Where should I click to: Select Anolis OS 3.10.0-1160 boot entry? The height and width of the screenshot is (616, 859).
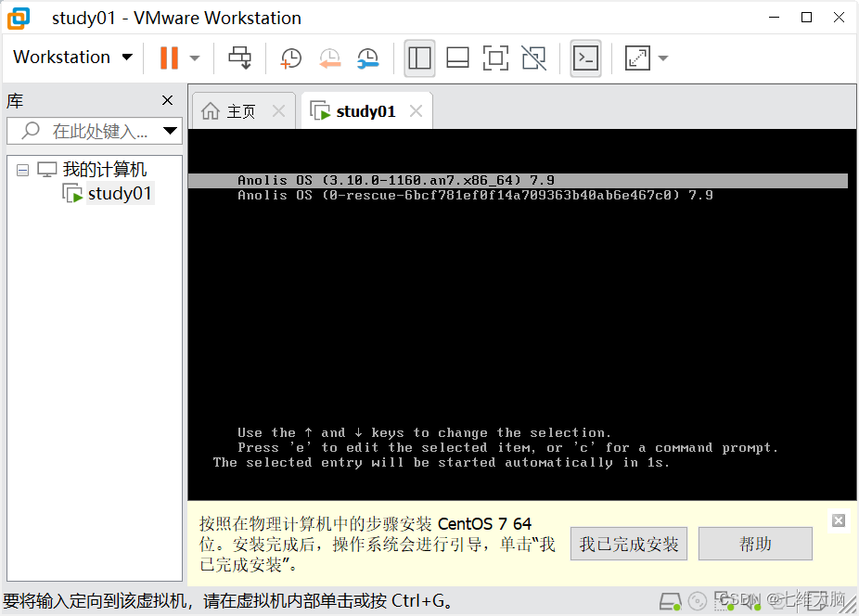[x=518, y=180]
